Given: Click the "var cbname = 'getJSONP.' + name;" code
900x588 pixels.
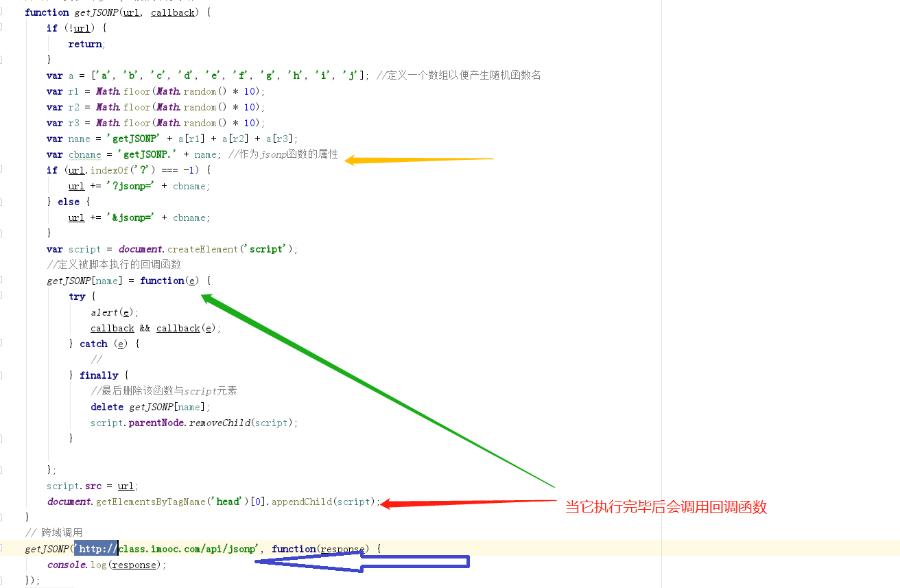Looking at the screenshot, I should pos(134,154).
